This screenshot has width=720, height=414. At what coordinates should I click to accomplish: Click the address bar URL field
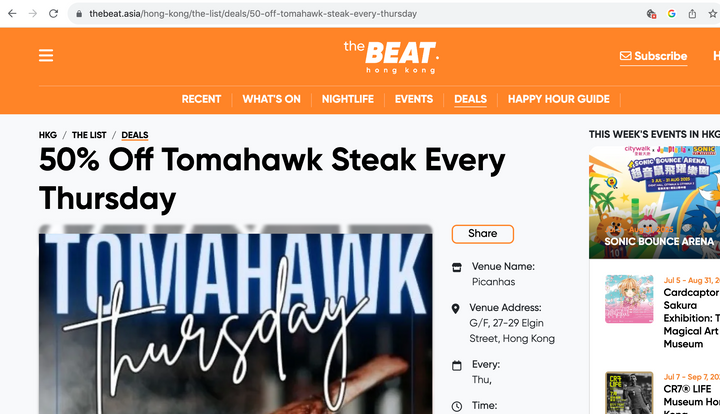click(x=358, y=14)
